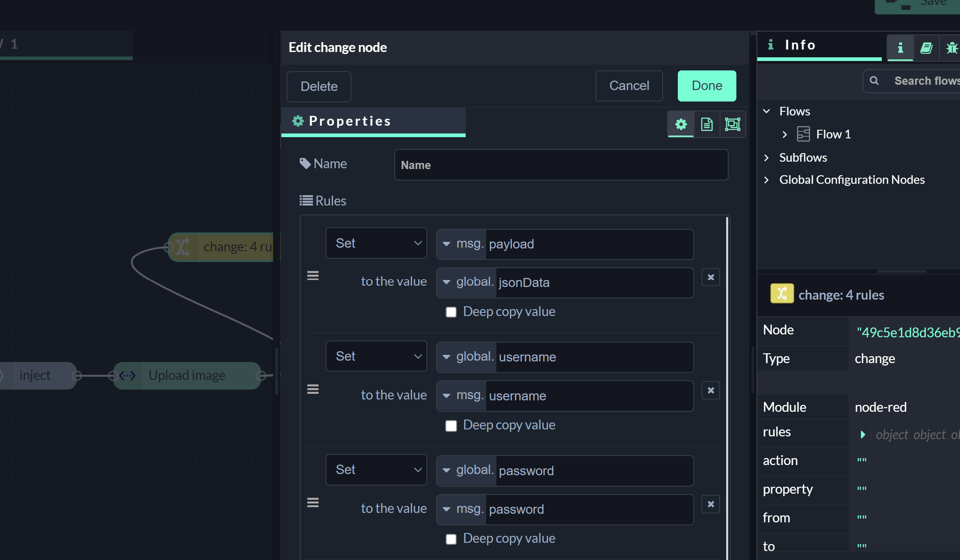Expand the rules object array

click(863, 435)
